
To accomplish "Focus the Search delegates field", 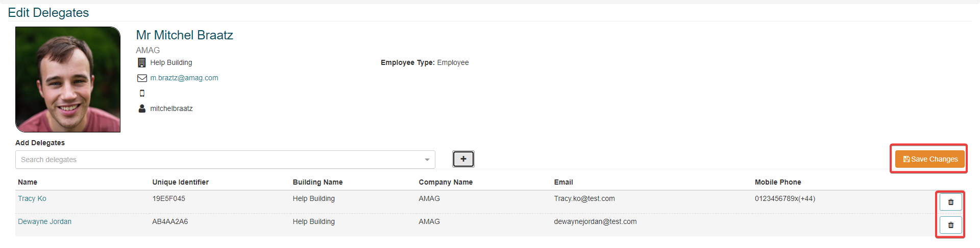I will (x=219, y=160).
